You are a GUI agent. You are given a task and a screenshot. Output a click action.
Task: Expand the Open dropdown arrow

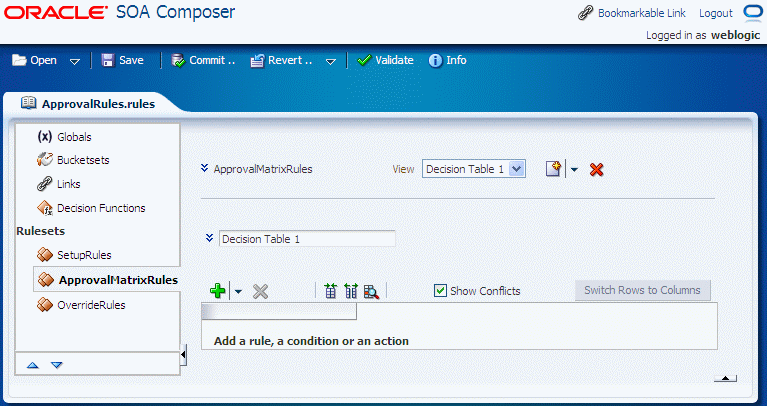coord(74,62)
